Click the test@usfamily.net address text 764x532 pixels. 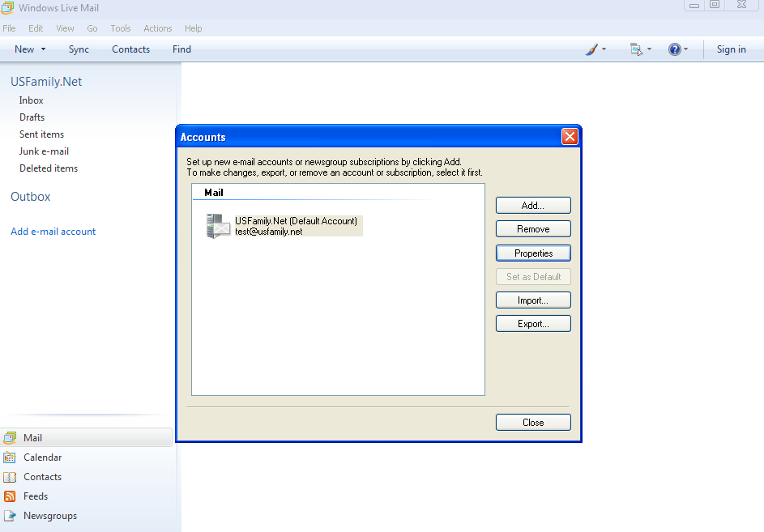[269, 232]
